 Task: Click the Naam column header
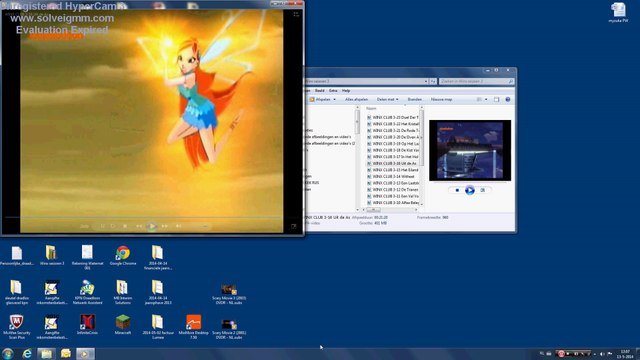tap(371, 108)
